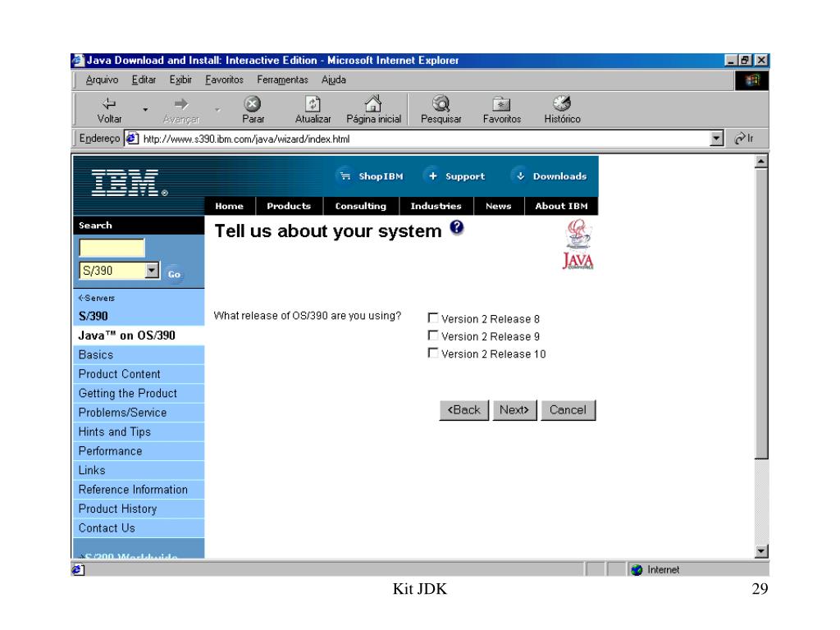This screenshot has width=840, height=630.
Task: Open the S/390 sidebar heading link
Action: click(94, 316)
